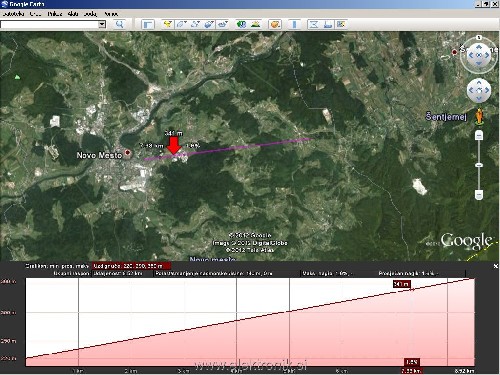This screenshot has height=375, width=500.
Task: Open the Alati menu
Action: pos(73,14)
